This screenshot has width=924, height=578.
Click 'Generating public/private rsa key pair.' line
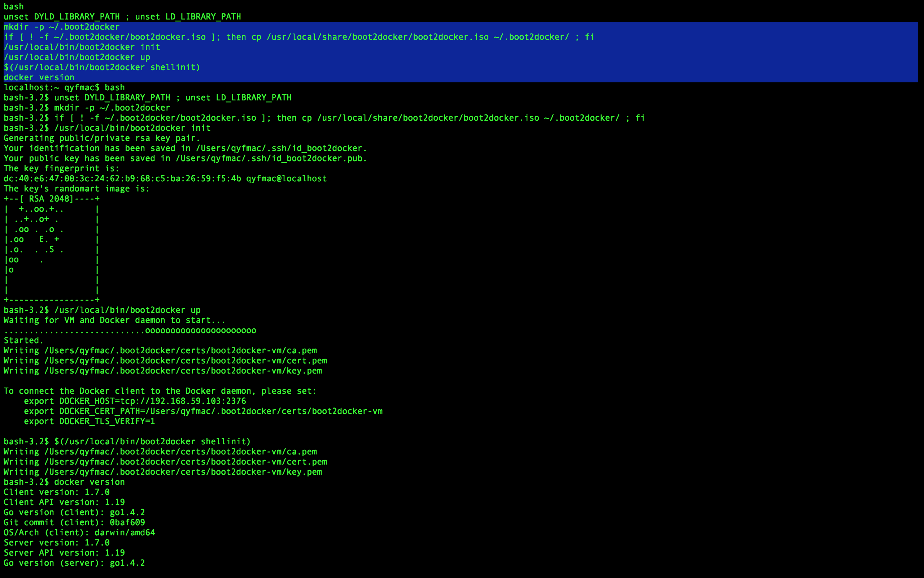click(102, 138)
